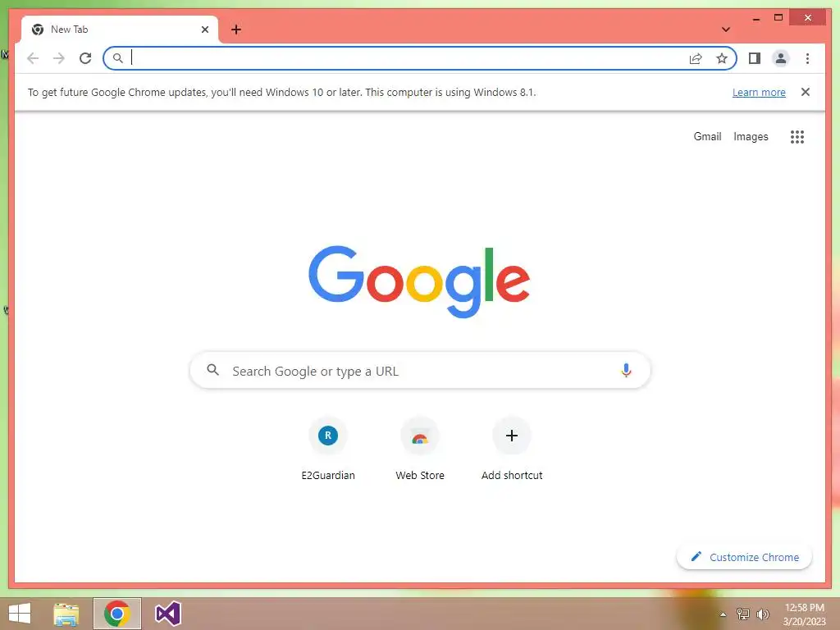The image size is (840, 630).
Task: Start voice search with microphone icon
Action: 626,370
